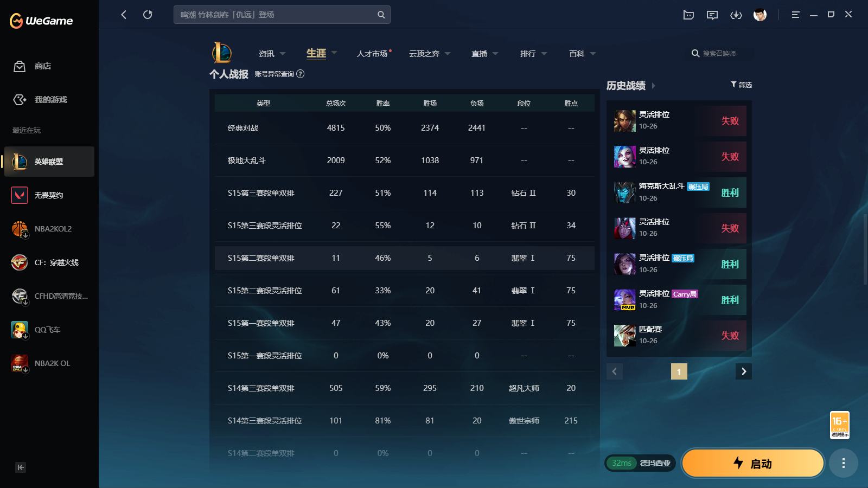The image size is (868, 488).
Task: Select the 极地大乱斗 stats row
Action: (x=405, y=160)
